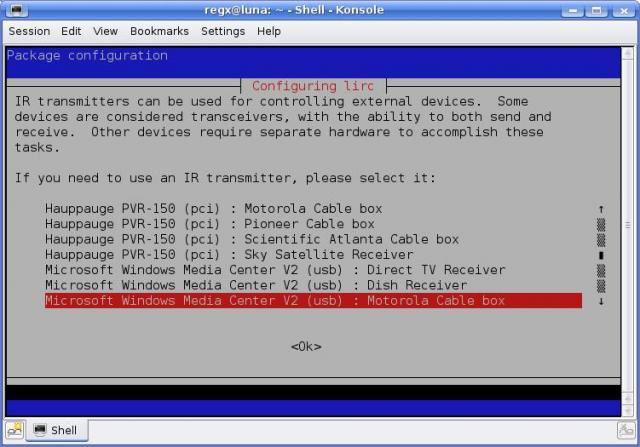Click the session activity icon at bottom right
640x447 pixels.
coord(626,430)
